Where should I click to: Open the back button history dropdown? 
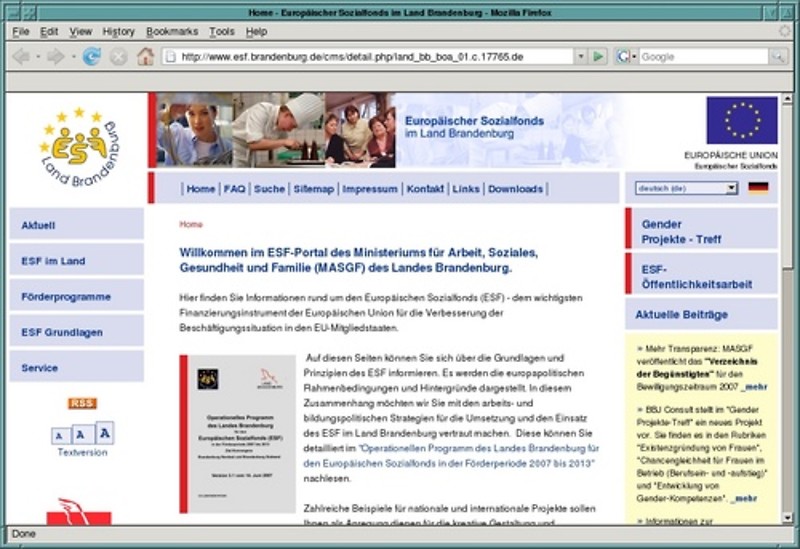coord(38,56)
